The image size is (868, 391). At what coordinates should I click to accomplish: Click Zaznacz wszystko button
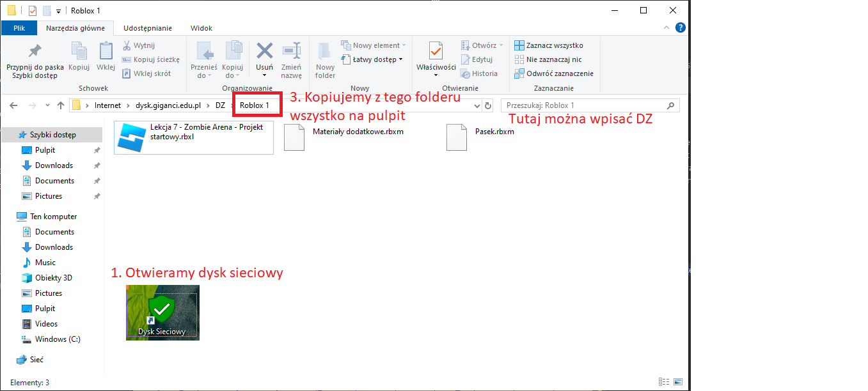point(549,45)
